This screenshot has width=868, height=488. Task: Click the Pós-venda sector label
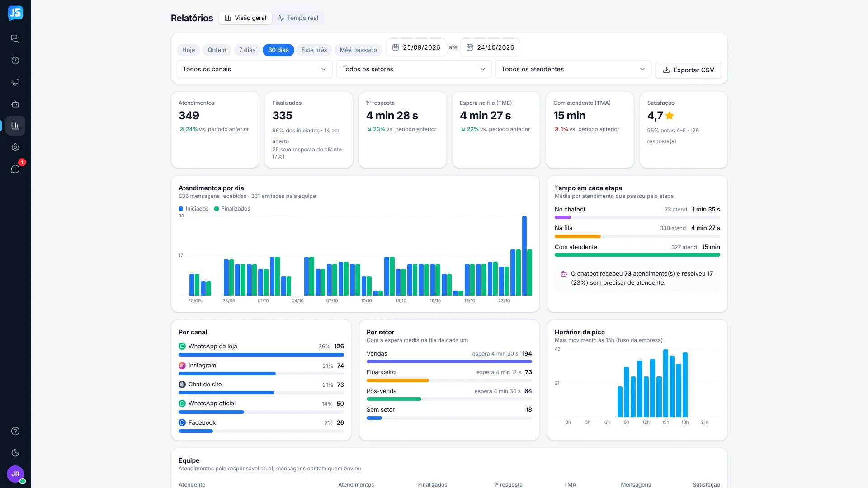[x=382, y=391]
